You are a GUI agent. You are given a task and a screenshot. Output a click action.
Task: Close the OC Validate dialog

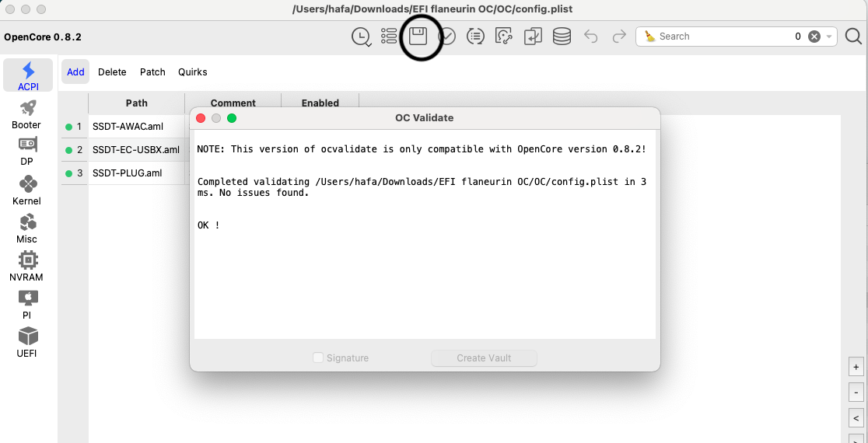(x=201, y=118)
